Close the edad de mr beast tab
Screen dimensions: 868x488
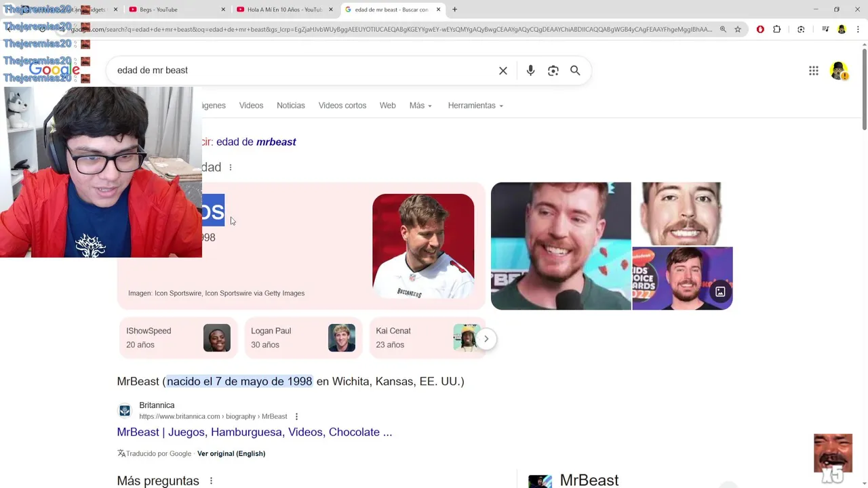(439, 9)
